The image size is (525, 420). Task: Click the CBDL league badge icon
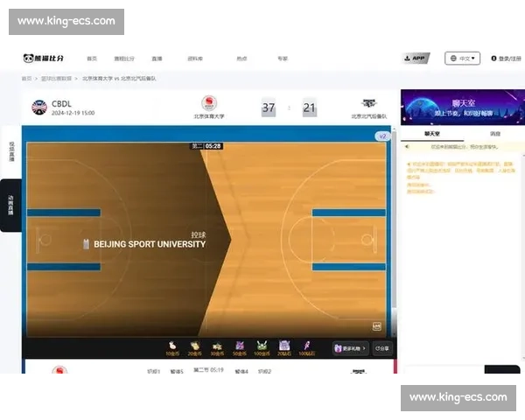38,108
